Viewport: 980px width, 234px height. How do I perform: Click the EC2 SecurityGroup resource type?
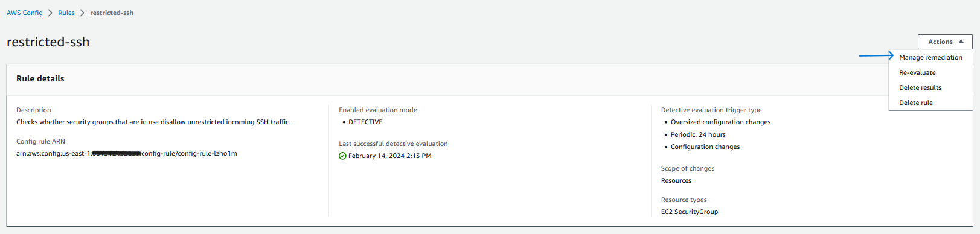pos(690,212)
